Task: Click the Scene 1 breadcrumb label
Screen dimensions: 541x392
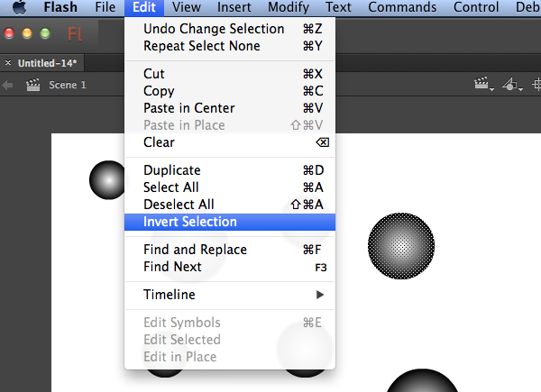Action: point(68,85)
